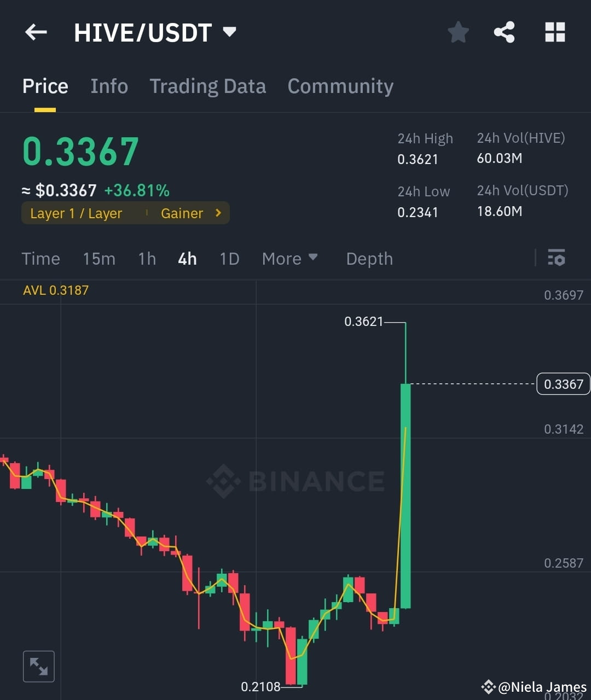Open the chart settings icon
Image resolution: width=591 pixels, height=700 pixels.
[x=556, y=258]
